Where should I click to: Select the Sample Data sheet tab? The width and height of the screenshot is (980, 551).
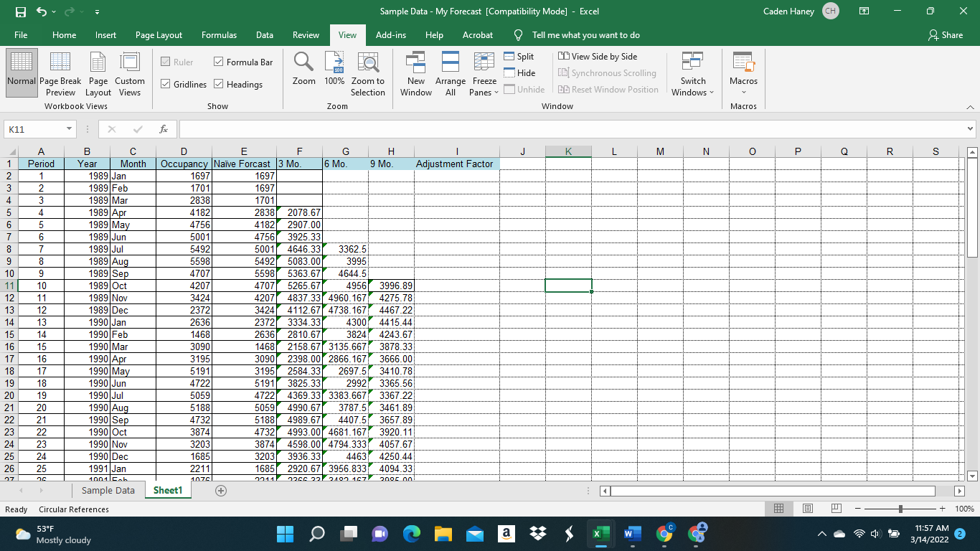click(x=108, y=490)
